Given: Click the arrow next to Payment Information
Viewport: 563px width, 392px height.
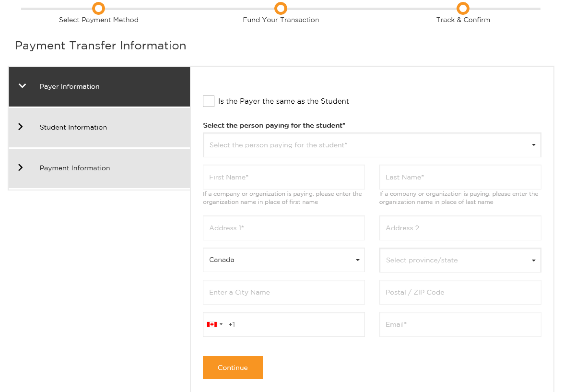Looking at the screenshot, I should coord(20,167).
